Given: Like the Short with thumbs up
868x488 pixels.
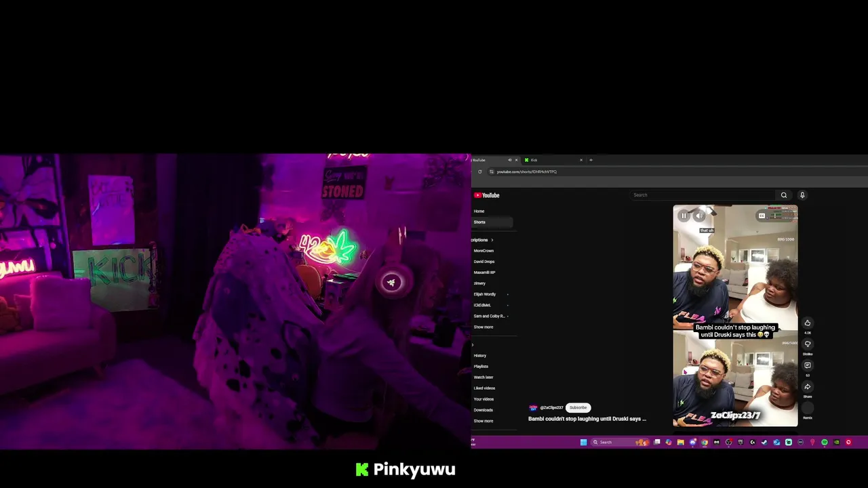Looking at the screenshot, I should [807, 323].
